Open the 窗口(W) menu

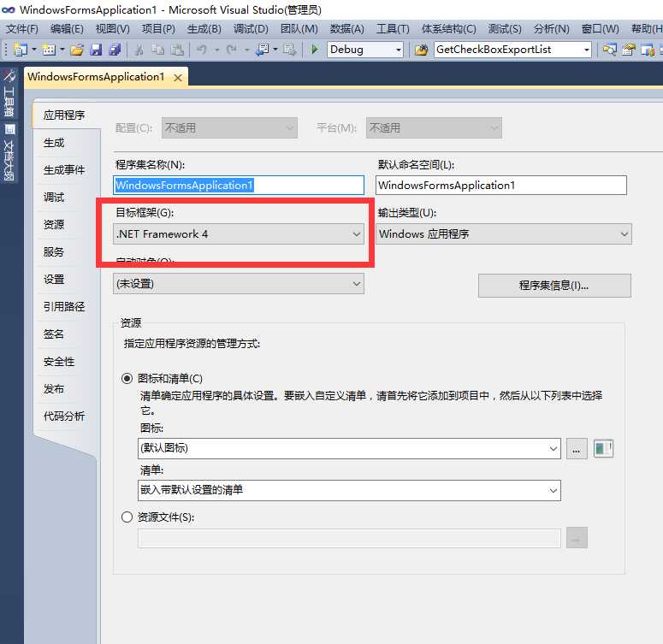pyautogui.click(x=600, y=29)
